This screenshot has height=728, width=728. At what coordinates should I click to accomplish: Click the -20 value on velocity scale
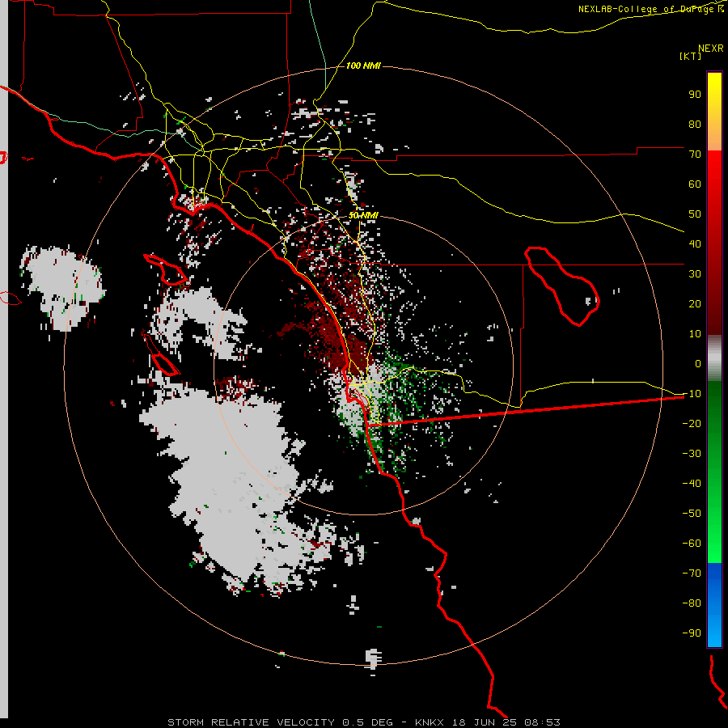point(692,423)
